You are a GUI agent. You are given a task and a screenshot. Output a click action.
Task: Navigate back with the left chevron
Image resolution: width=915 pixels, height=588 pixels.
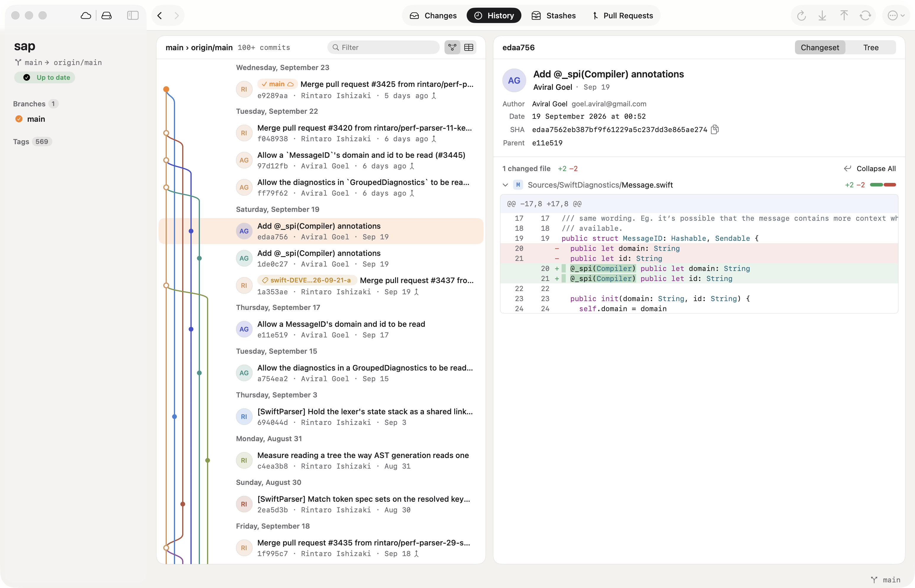(160, 15)
